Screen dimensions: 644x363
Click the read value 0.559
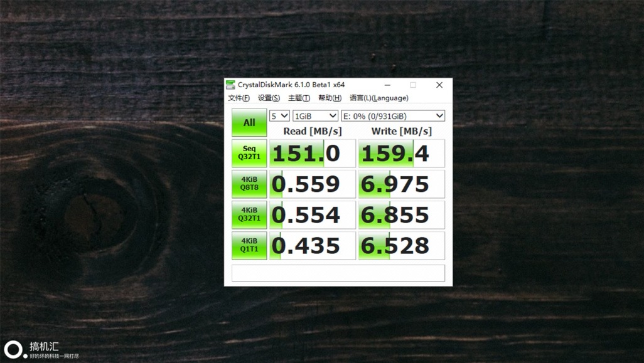tap(312, 184)
